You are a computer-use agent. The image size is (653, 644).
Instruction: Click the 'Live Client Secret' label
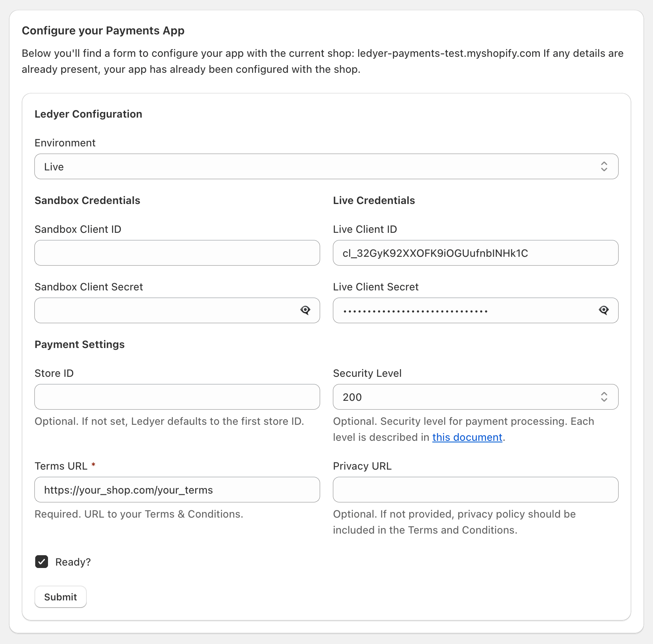coord(376,287)
